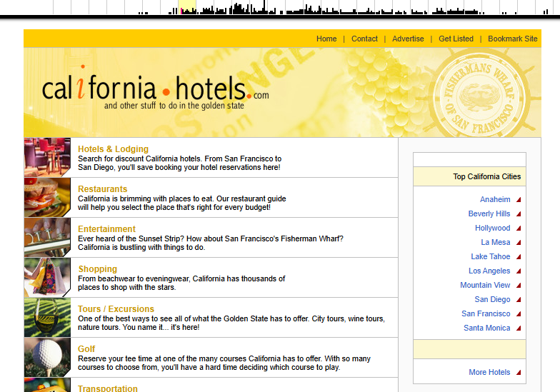Viewport: 560px width, 392px height.
Task: Click the red arrow icon beside Hollywood
Action: 519,228
